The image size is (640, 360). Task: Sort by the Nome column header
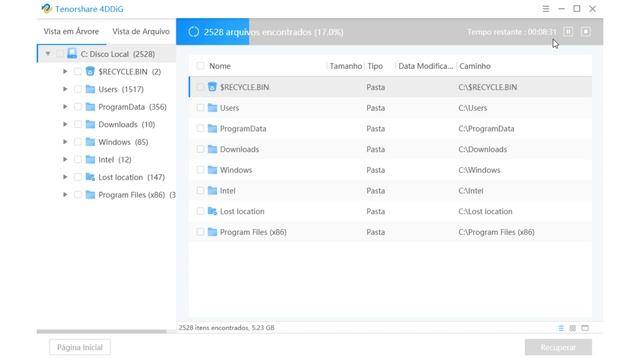220,66
